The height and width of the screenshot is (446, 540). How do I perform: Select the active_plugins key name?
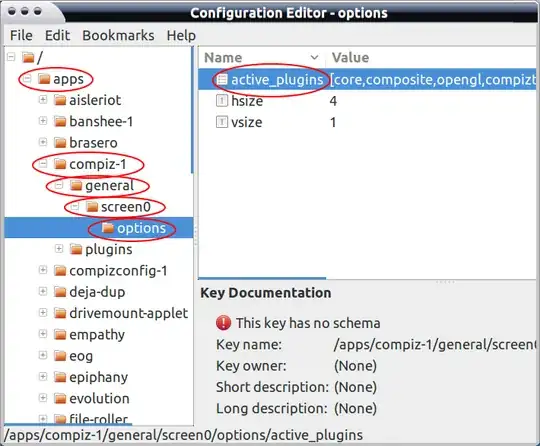[x=277, y=80]
